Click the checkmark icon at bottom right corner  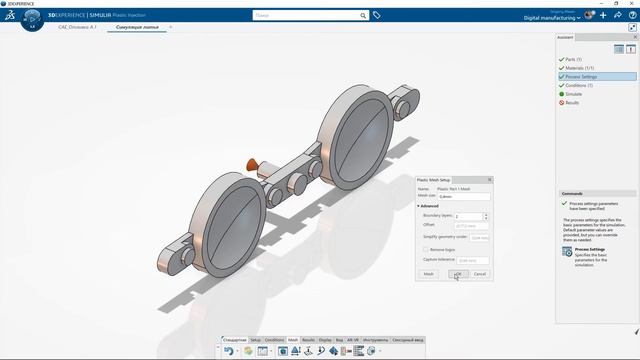coord(637,332)
